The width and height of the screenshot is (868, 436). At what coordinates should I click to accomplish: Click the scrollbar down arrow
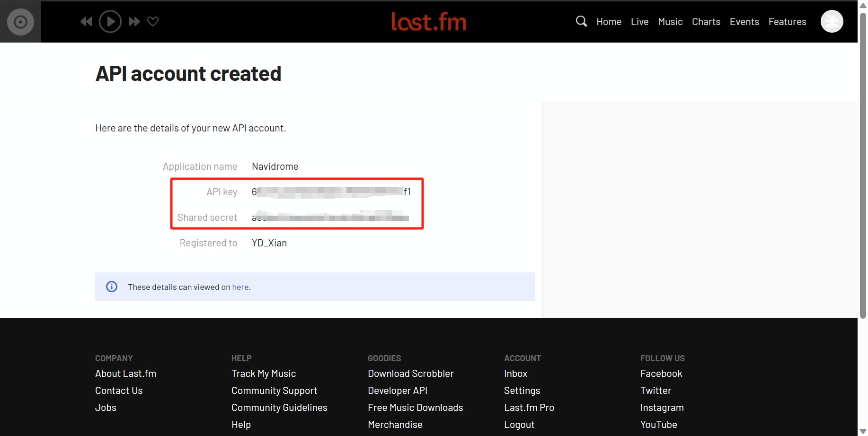[x=863, y=431]
